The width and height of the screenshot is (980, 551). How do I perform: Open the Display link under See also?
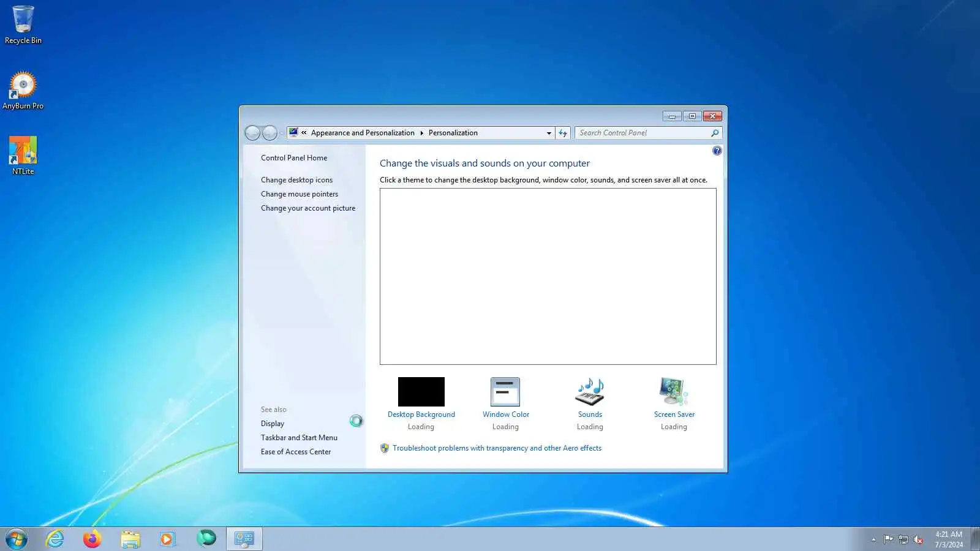coord(273,424)
